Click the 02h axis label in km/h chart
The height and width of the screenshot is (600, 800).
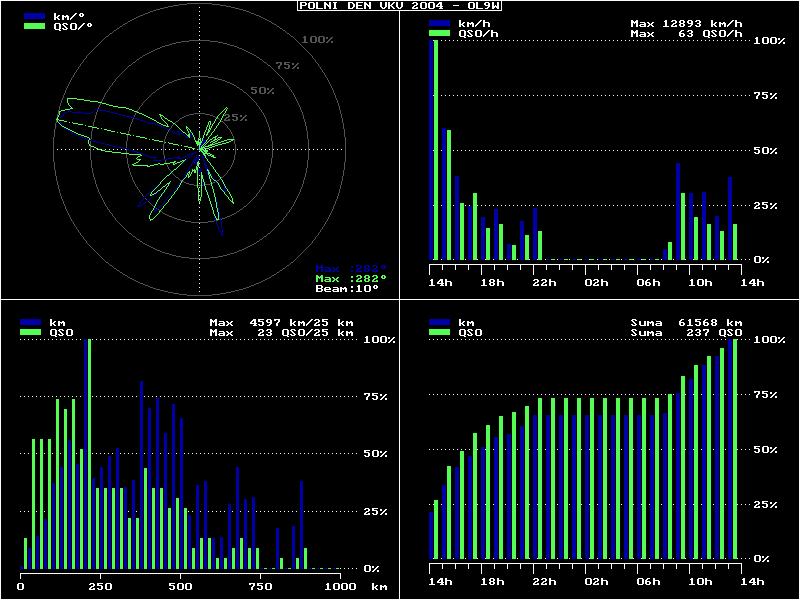(596, 283)
